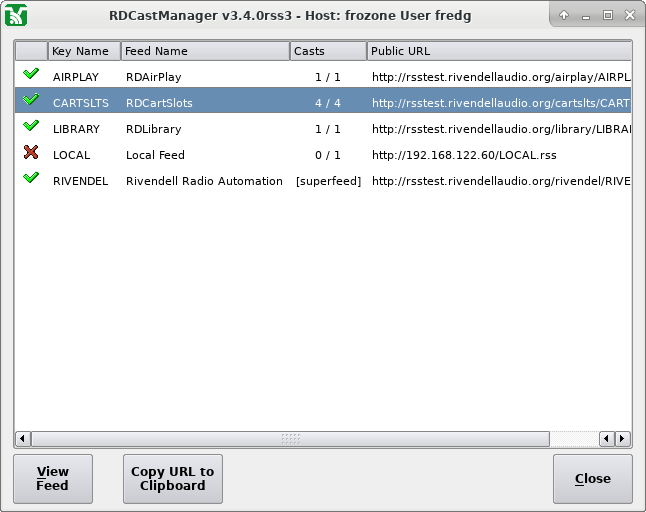
Task: Click the rivendel public URL
Action: [501, 181]
